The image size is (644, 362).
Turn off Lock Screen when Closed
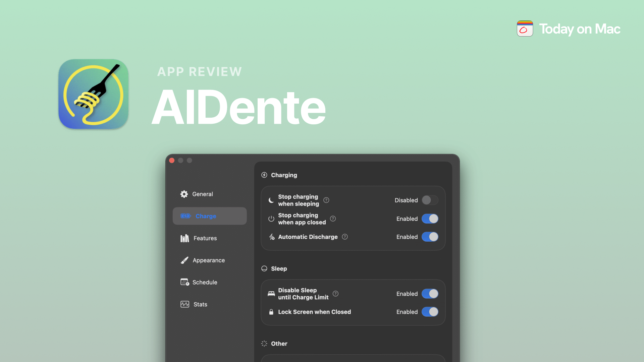(430, 312)
